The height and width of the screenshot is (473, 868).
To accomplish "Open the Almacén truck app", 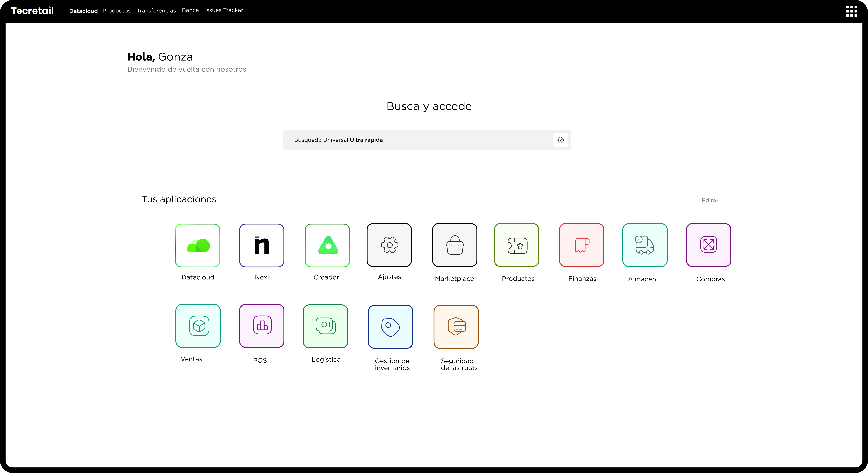I will [x=645, y=245].
